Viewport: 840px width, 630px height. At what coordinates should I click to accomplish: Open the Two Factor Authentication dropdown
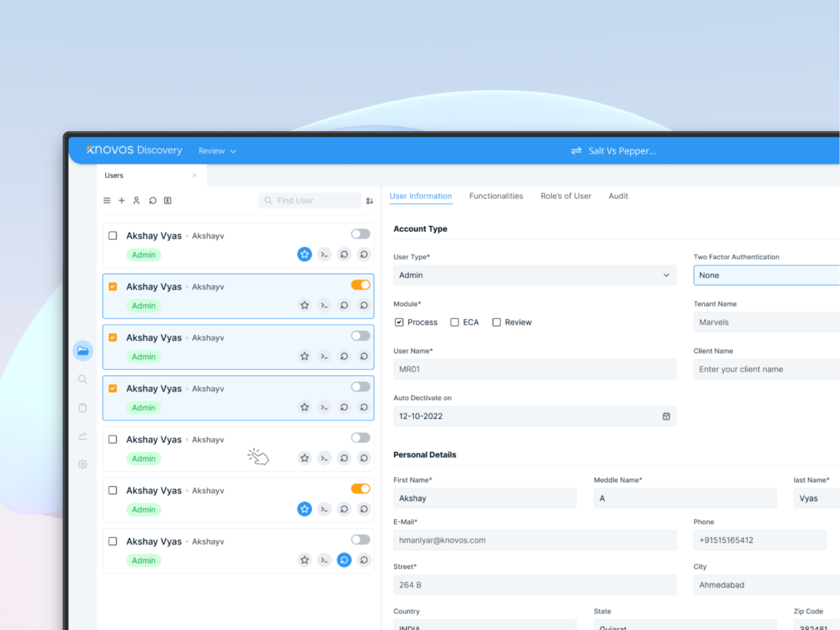pos(766,275)
